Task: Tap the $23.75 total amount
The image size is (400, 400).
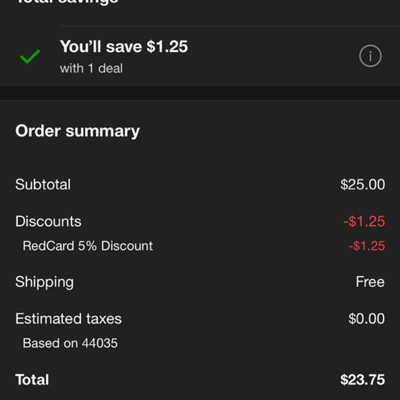Action: coord(363,380)
